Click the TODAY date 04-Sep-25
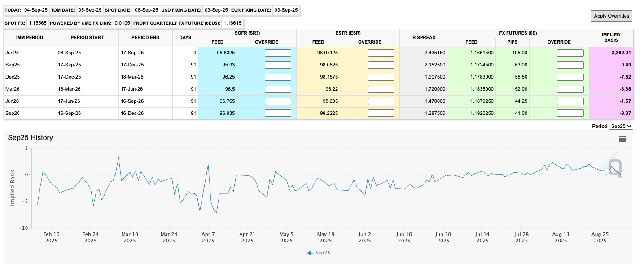This screenshot has width=644, height=267. [35, 10]
